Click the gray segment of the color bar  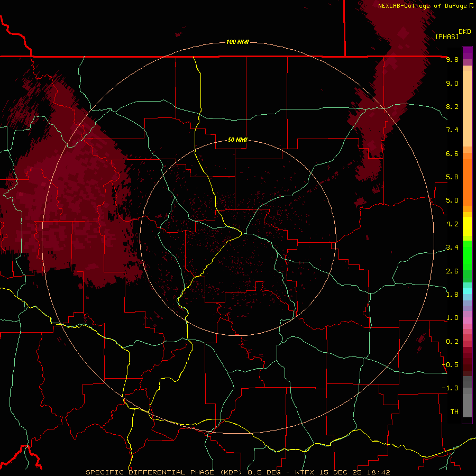point(467,398)
